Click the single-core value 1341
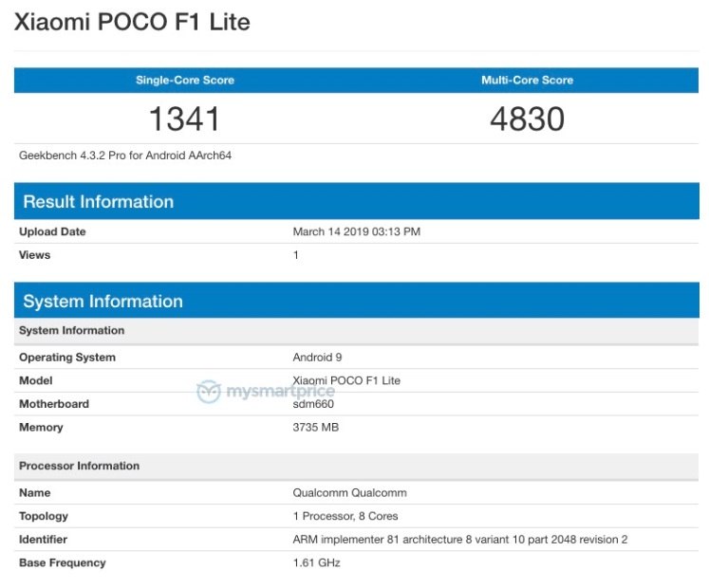 tap(184, 119)
